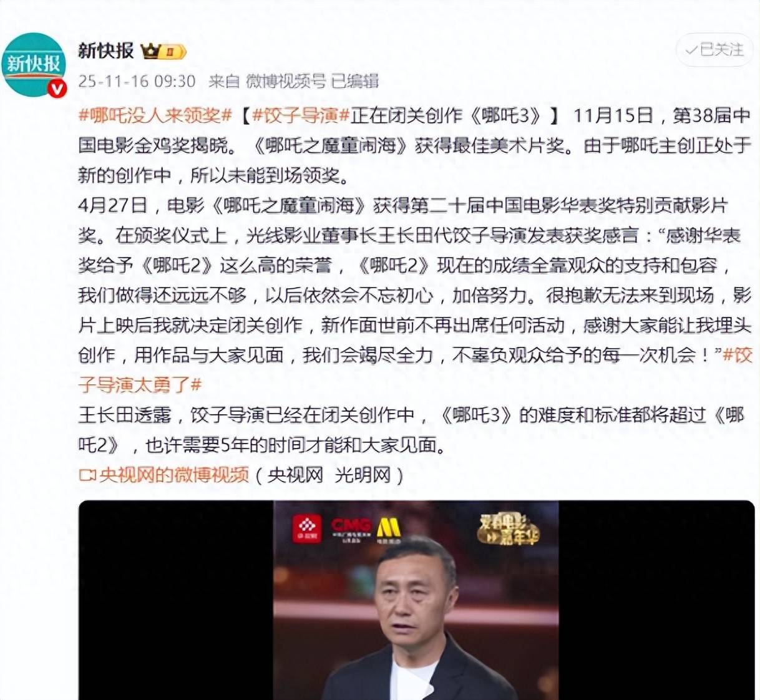Click the video camera icon before 央视网
This screenshot has height=700, width=760.
click(87, 475)
